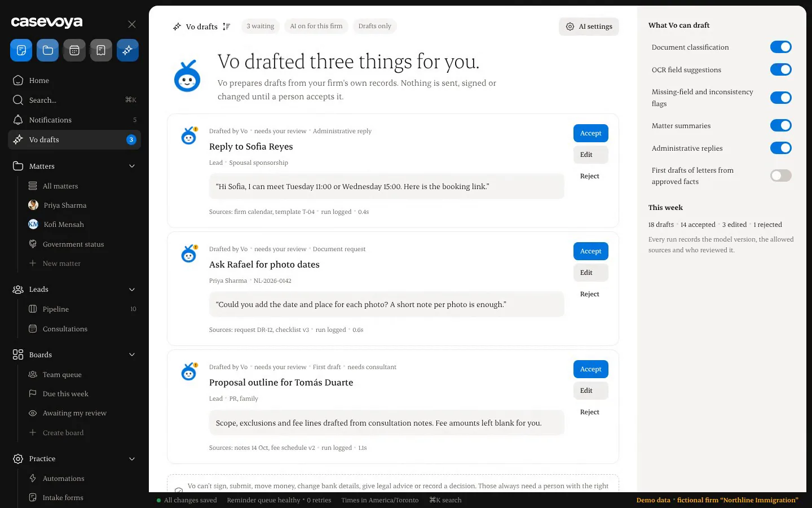The width and height of the screenshot is (812, 508).
Task: Click the Government status shield icon
Action: [x=33, y=244]
